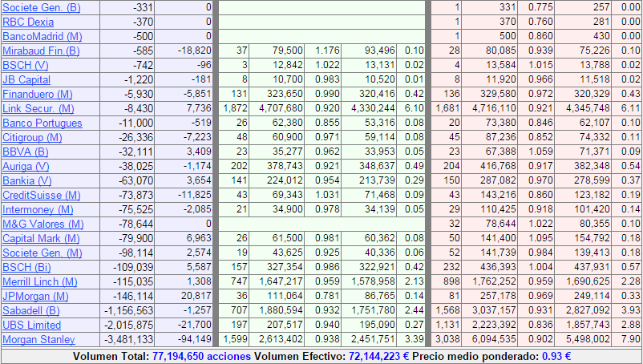This screenshot has height=364, width=643.
Task: Click the BSCH (Bi) broker link
Action: 25,268
